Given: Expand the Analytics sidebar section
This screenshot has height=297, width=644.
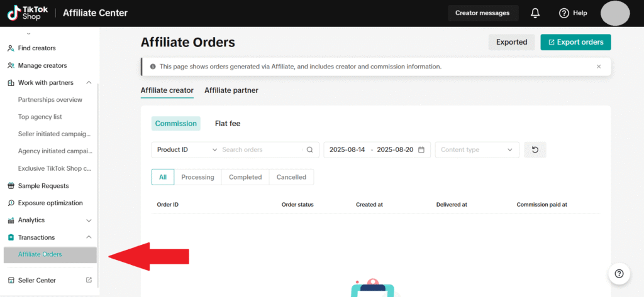Looking at the screenshot, I should [89, 220].
